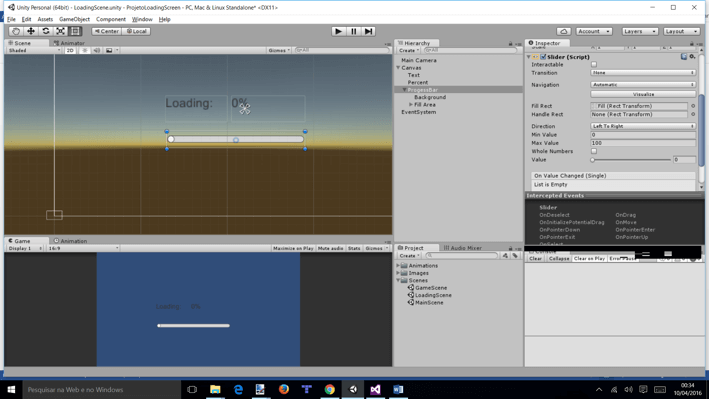Screen dimensions: 709x399
Task: Open Account dropdown
Action: 594,31
